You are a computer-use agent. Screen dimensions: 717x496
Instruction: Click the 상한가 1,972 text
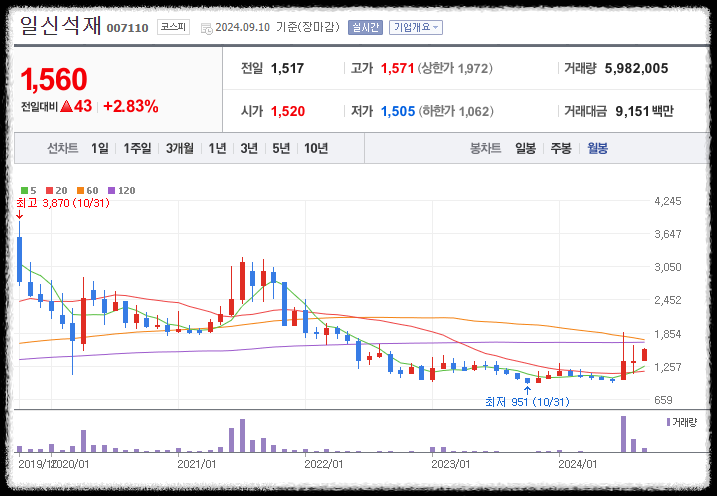455,69
